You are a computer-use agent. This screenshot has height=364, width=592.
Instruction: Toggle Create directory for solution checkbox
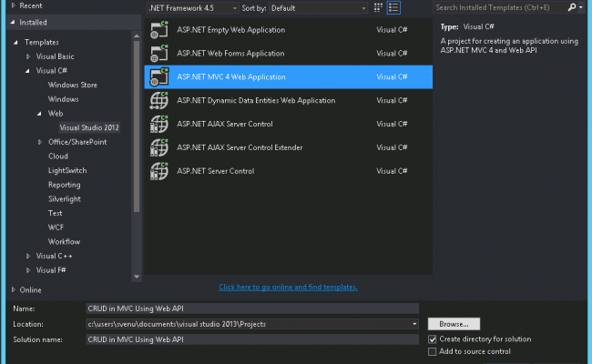point(433,339)
